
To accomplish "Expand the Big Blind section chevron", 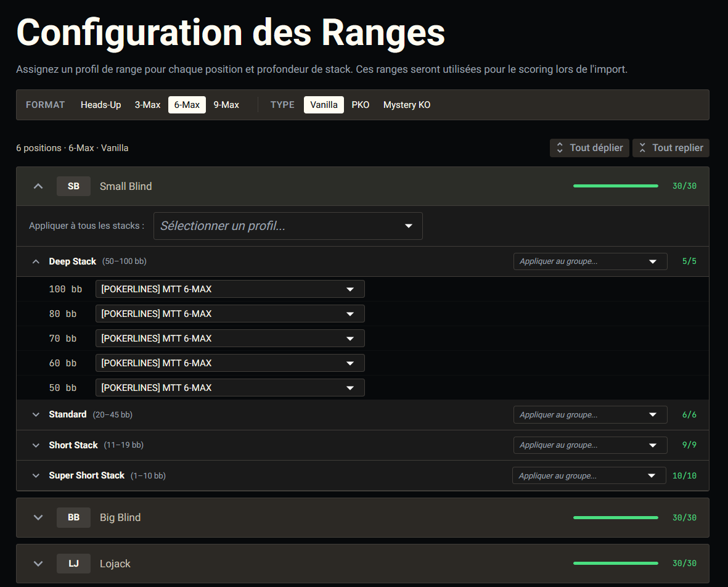I will point(38,517).
